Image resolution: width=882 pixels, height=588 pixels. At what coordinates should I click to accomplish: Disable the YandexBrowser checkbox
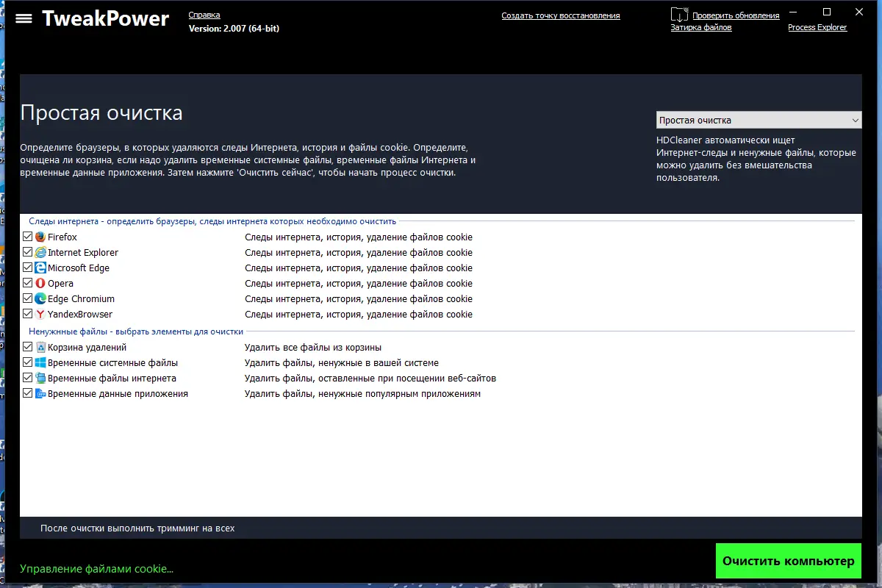[28, 315]
